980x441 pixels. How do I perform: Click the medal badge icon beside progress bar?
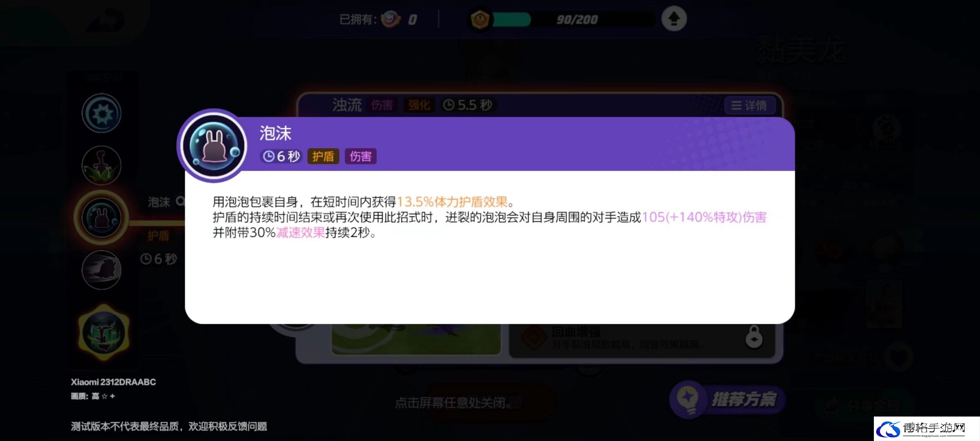tap(479, 20)
